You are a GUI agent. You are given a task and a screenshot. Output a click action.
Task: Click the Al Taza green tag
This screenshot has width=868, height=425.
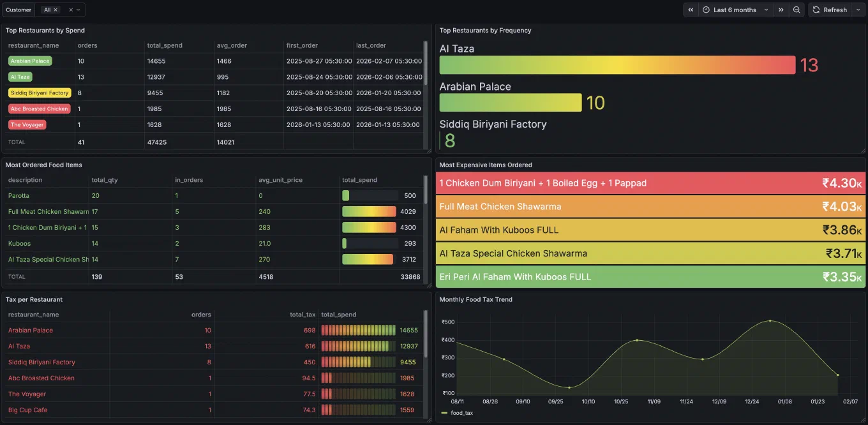20,77
